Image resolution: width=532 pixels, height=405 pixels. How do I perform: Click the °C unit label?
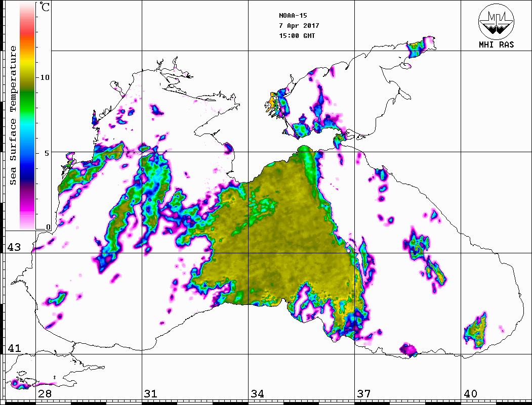coord(45,7)
